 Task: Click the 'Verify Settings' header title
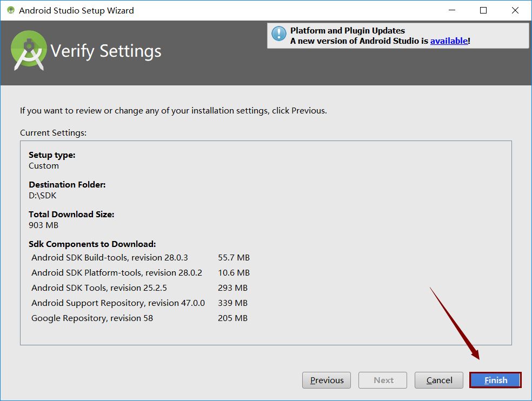coord(106,51)
